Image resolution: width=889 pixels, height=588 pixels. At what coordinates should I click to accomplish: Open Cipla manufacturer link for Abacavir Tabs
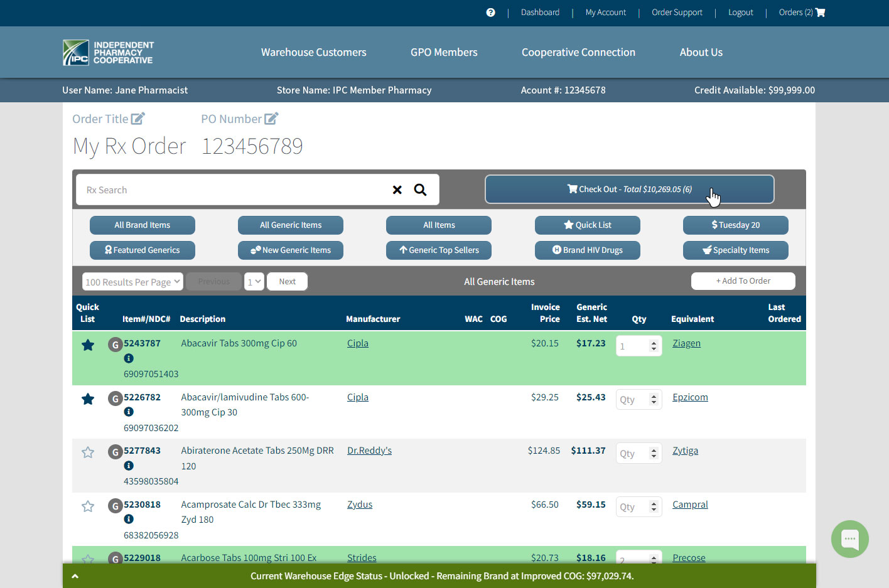tap(358, 343)
